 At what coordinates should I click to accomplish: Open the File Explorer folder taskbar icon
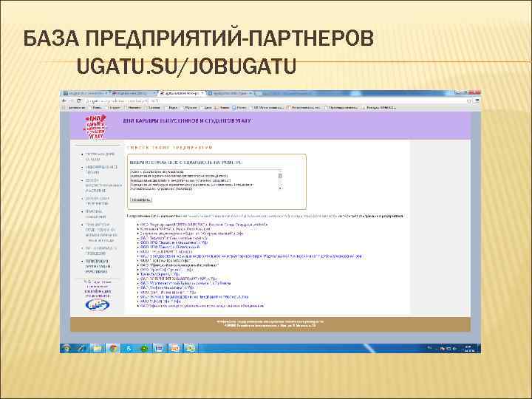98,348
